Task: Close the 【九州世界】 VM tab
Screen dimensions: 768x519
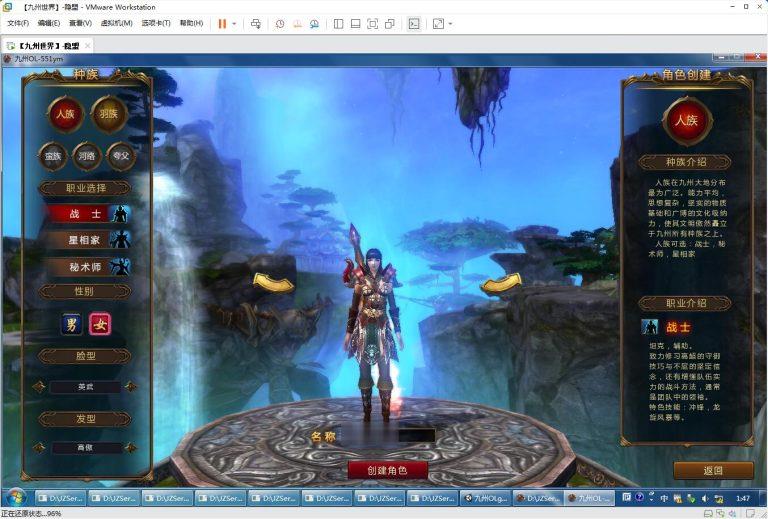Action: (x=87, y=46)
